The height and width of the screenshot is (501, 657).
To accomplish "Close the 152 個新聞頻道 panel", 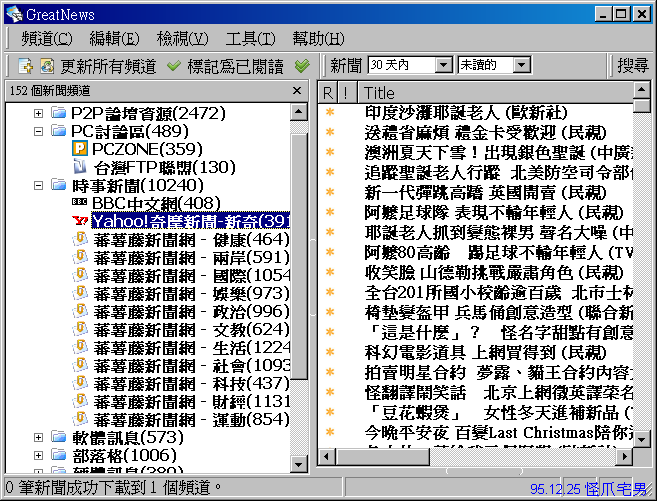I will tap(297, 90).
